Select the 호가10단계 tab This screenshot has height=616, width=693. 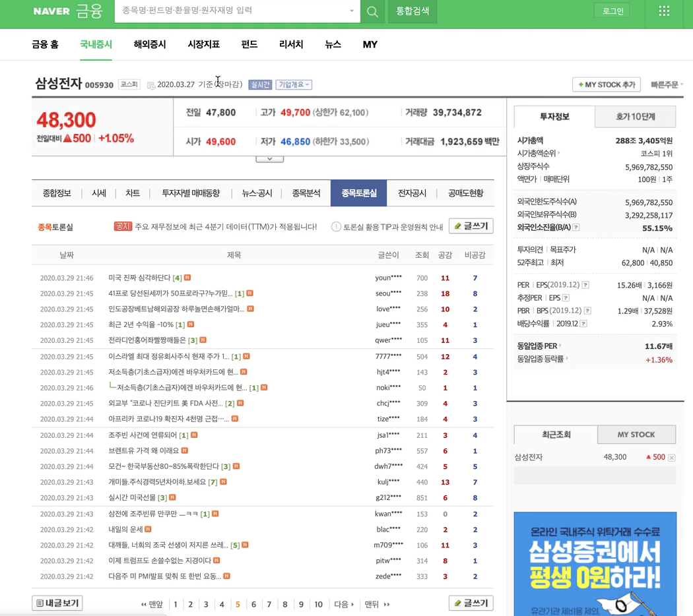click(635, 117)
